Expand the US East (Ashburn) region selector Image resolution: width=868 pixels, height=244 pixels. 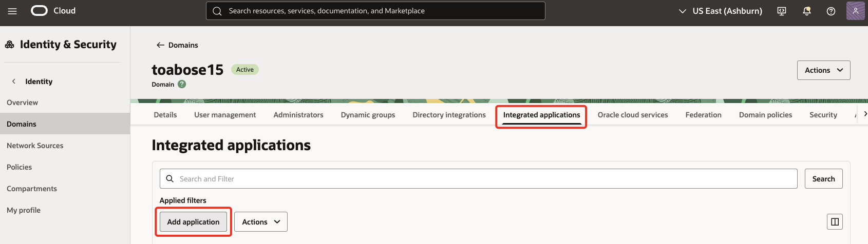pyautogui.click(x=721, y=11)
